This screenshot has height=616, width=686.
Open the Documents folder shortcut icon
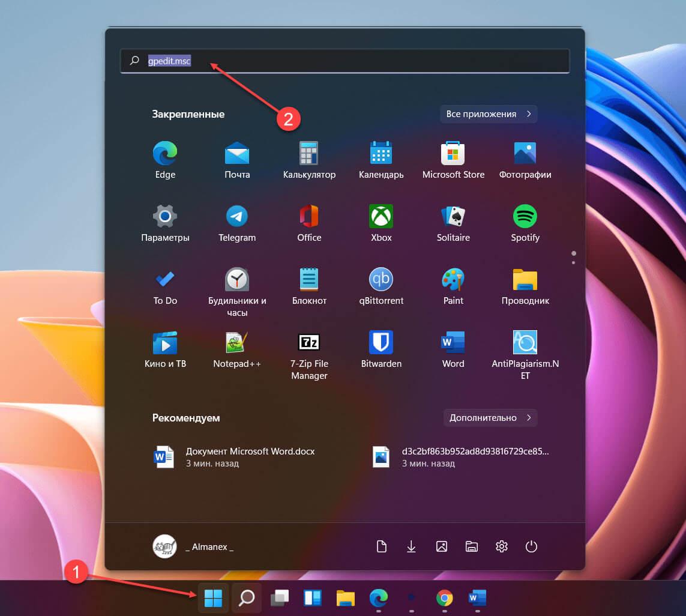coord(382,546)
